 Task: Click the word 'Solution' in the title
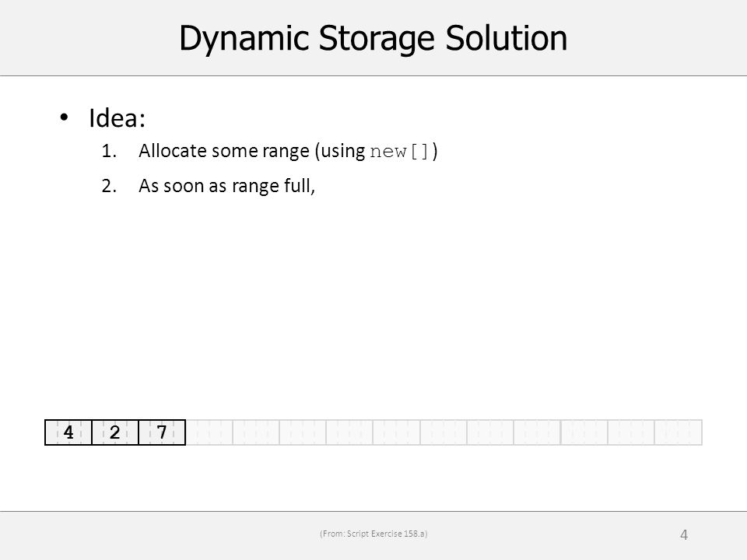coord(506,37)
